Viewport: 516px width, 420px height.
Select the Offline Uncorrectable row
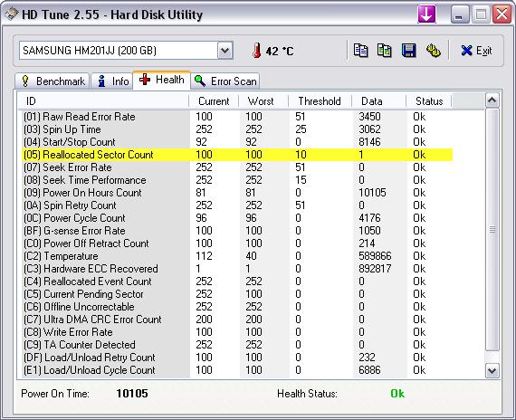coord(237,307)
